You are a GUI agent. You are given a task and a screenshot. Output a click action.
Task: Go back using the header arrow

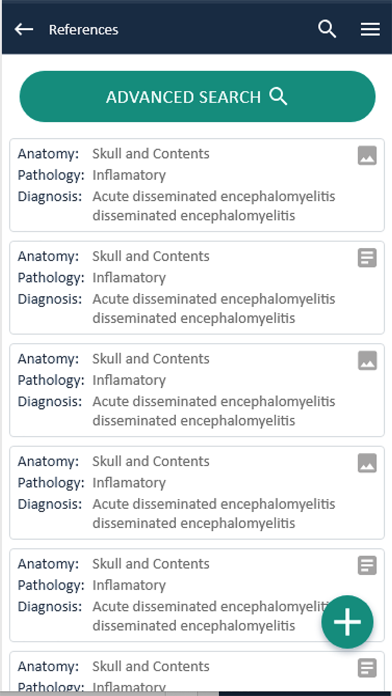(24, 29)
